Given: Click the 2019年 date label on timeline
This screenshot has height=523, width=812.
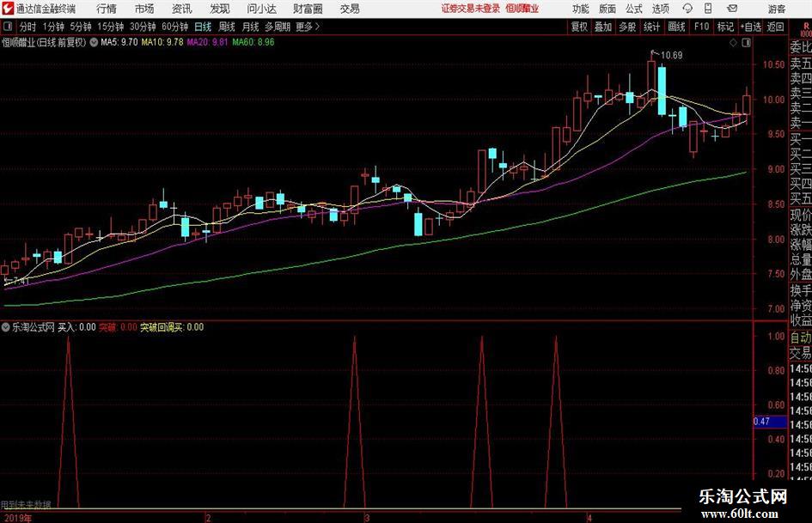Looking at the screenshot, I should coord(17,518).
